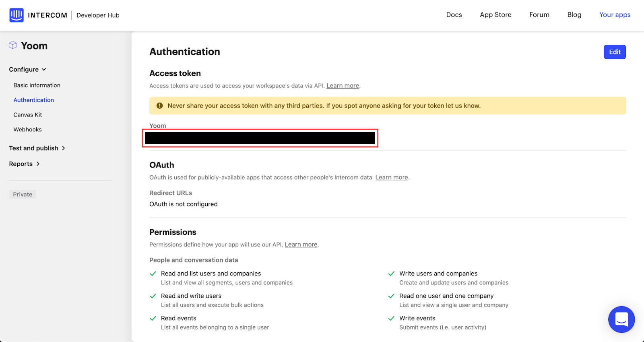The image size is (644, 342).
Task: Click the redacted Yoom access token field
Action: coord(260,138)
